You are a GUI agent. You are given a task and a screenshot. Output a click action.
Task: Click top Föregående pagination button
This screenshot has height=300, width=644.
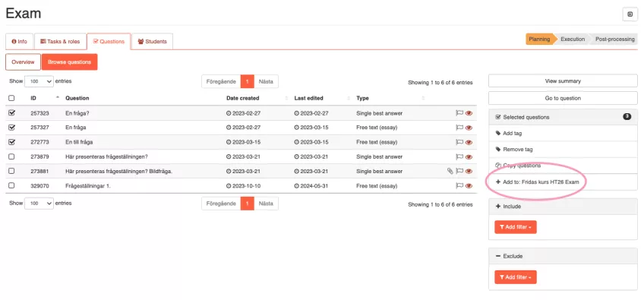(221, 81)
